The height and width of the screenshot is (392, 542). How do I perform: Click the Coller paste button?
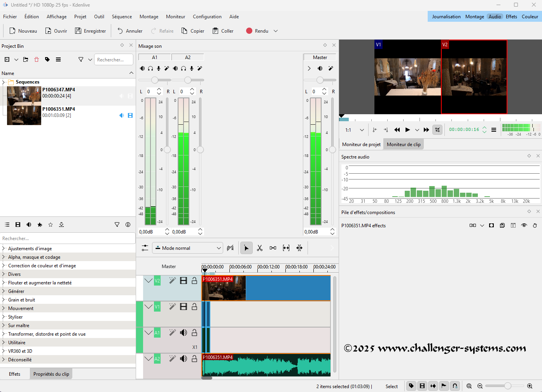tap(223, 31)
